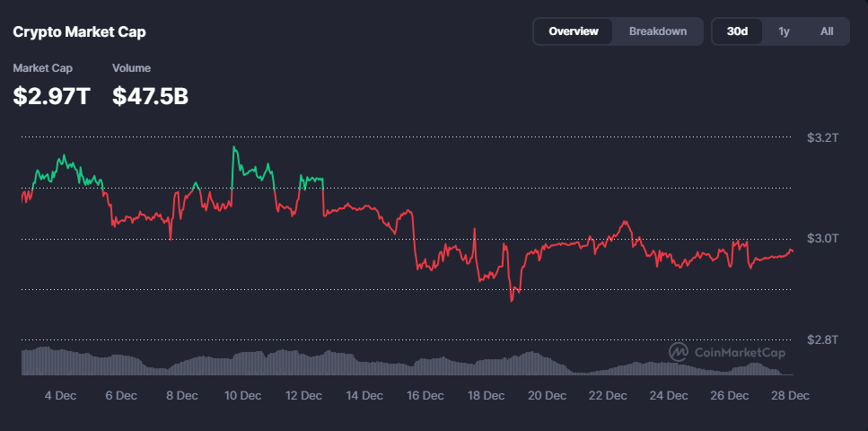Click the $3.0T y-axis label

[x=821, y=239]
